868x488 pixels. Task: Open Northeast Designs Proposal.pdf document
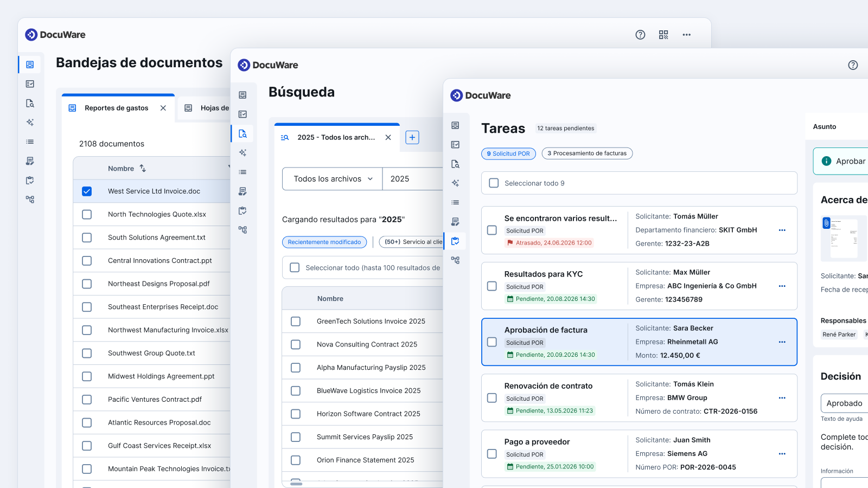coord(159,284)
